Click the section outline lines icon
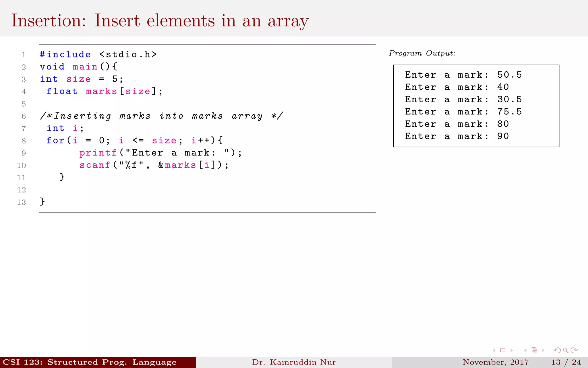This screenshot has width=588, height=368. click(534, 350)
